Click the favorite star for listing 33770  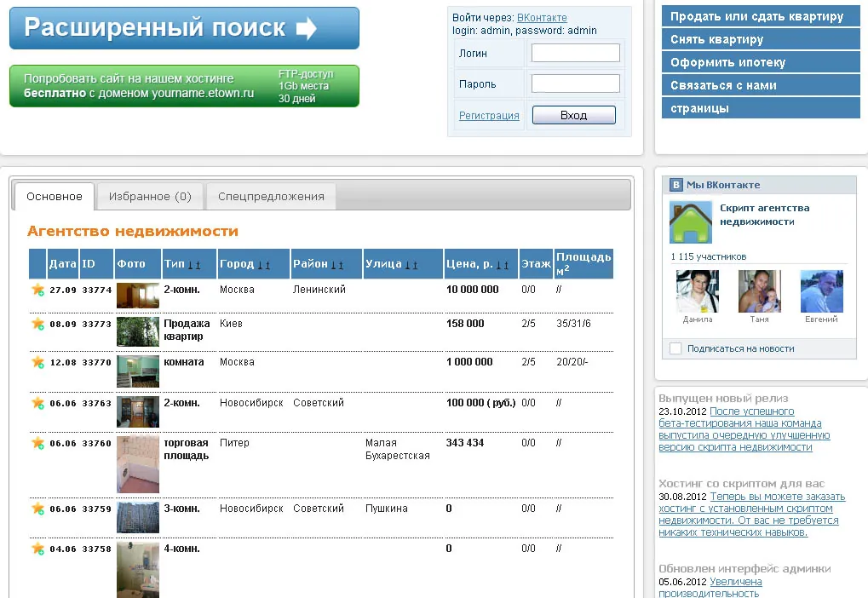(37, 362)
